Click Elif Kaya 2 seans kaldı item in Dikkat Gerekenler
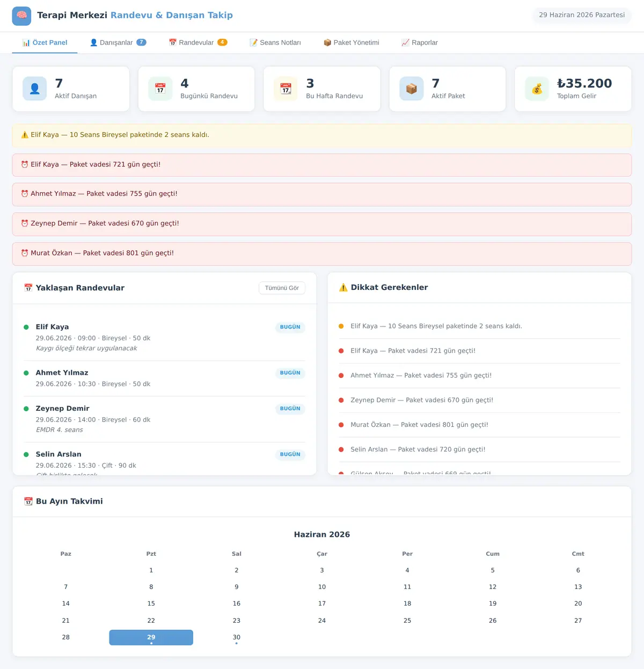 pos(480,326)
